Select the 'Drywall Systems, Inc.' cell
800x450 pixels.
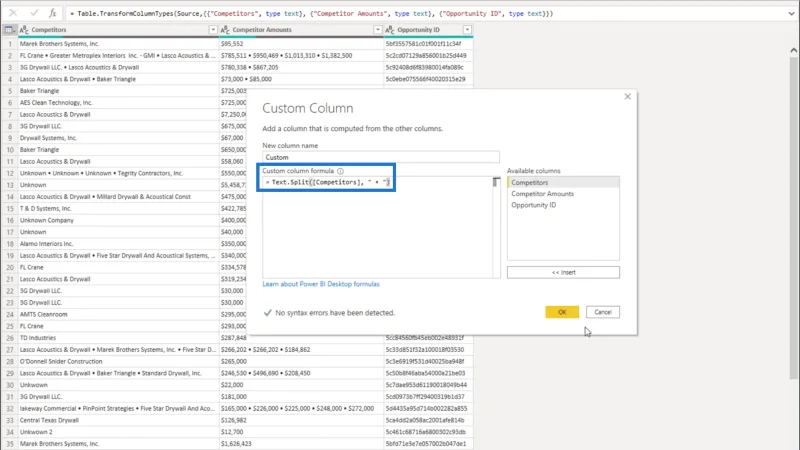pos(118,138)
